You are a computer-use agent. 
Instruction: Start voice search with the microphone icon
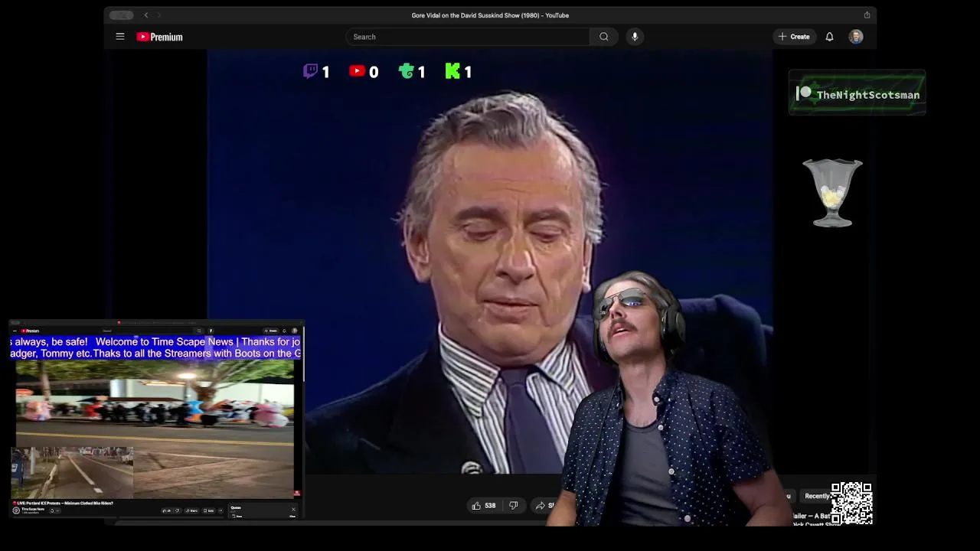[635, 37]
